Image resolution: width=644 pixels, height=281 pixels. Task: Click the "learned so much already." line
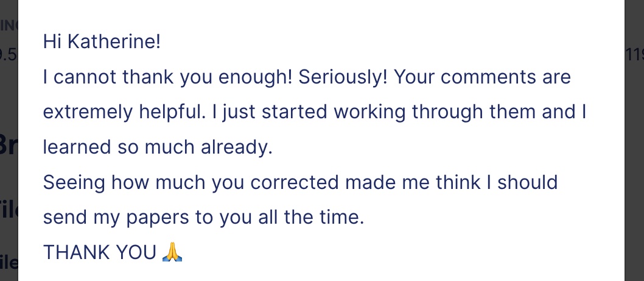[158, 147]
